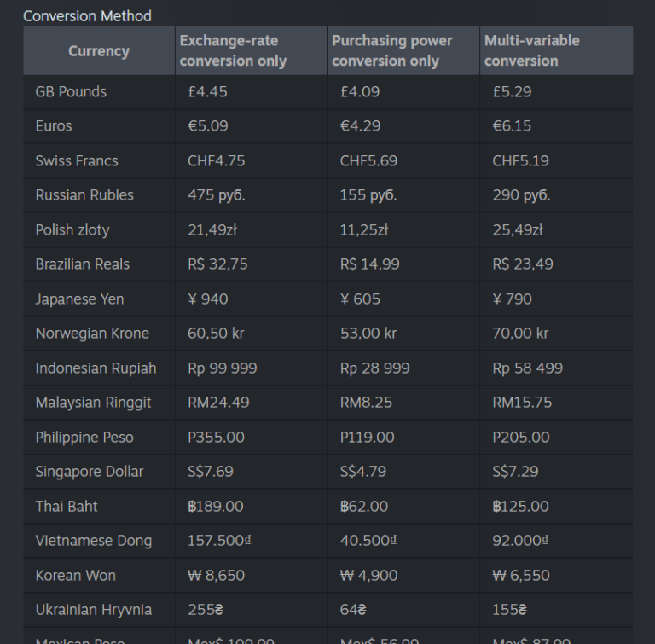This screenshot has width=655, height=644.
Task: Click the CHF5.69 purchasing power cell
Action: tap(368, 160)
